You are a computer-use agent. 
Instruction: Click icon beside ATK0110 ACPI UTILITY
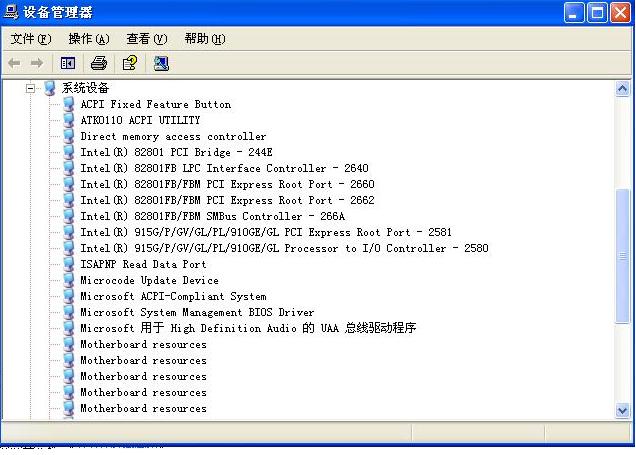click(x=69, y=120)
